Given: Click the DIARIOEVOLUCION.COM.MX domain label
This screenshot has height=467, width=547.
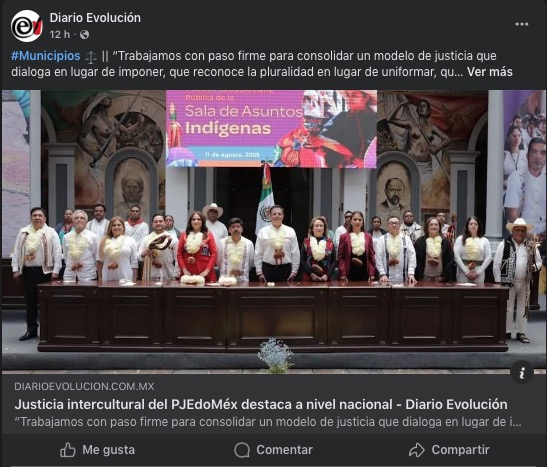Looking at the screenshot, I should [84, 386].
